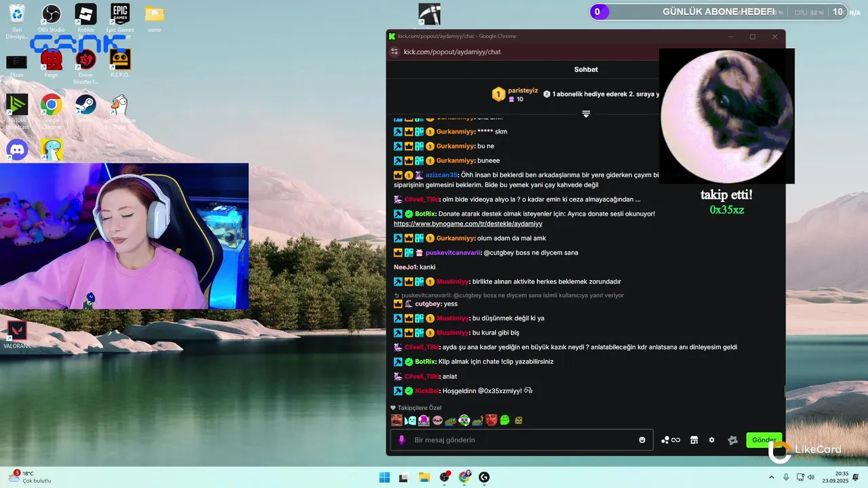
Task: Open Task View on the taskbar
Action: click(x=404, y=477)
